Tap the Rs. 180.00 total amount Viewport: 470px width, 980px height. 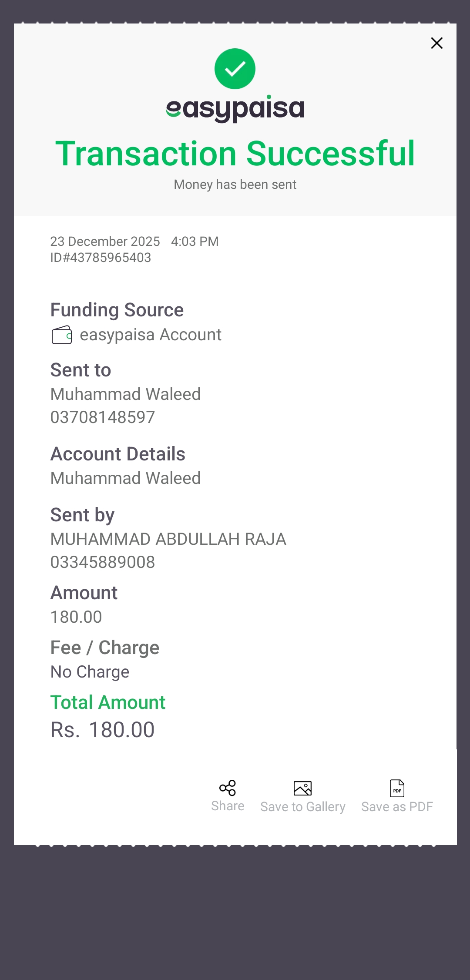[x=103, y=730]
